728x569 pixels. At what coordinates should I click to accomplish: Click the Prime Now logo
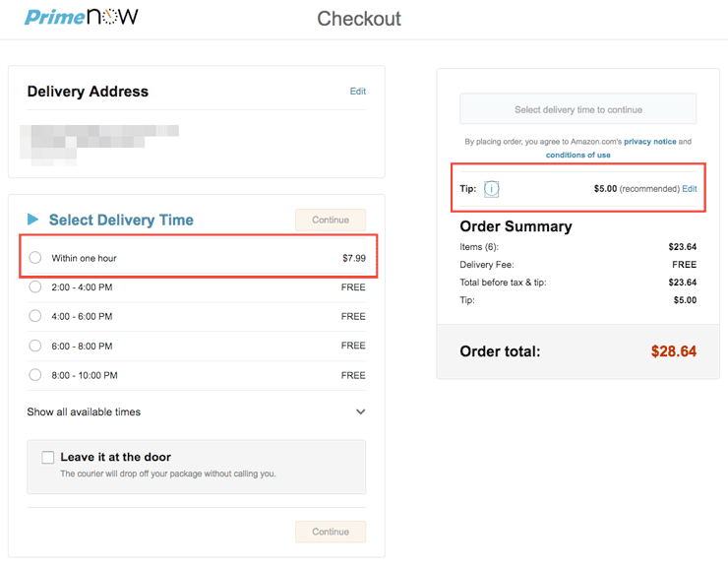[82, 17]
